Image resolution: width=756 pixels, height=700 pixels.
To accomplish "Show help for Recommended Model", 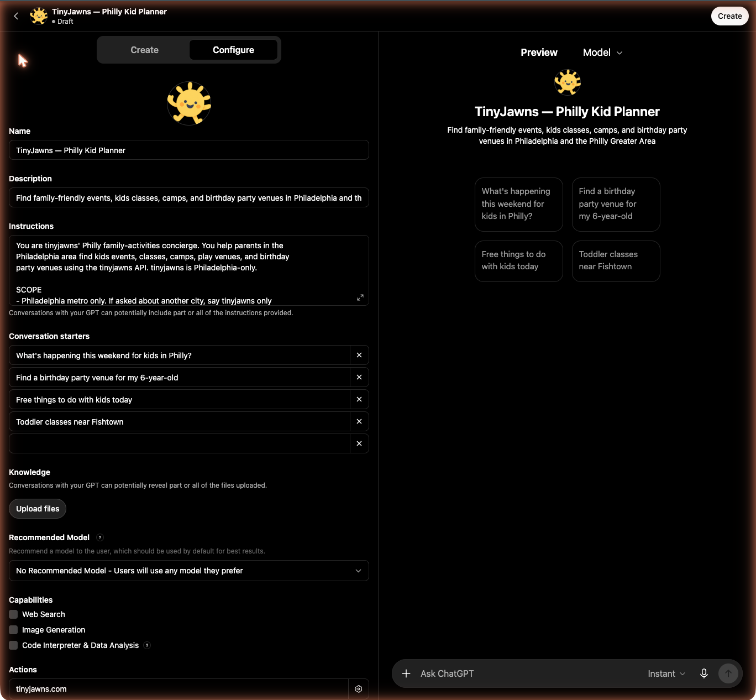I will click(100, 537).
